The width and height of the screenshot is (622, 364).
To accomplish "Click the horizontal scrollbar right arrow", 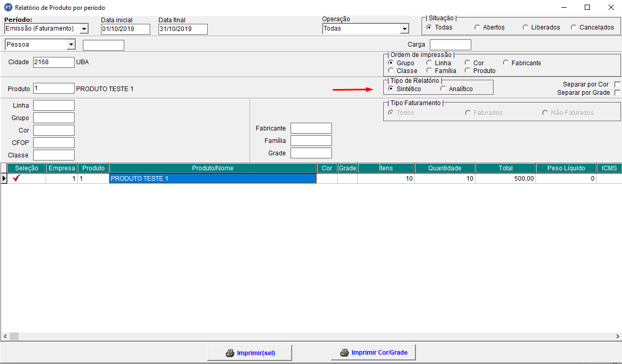I will [x=617, y=336].
